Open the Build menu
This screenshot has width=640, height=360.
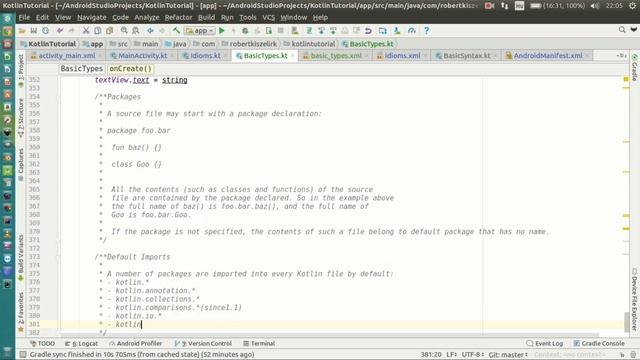click(206, 18)
